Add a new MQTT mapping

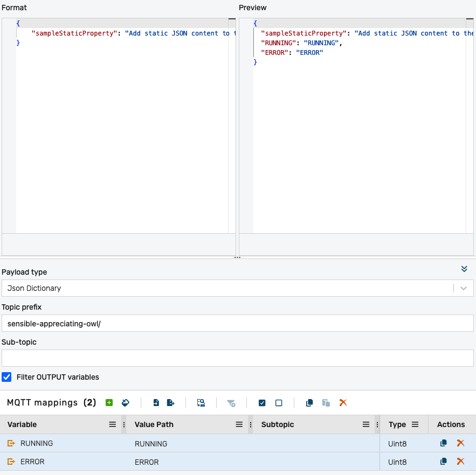pos(108,403)
